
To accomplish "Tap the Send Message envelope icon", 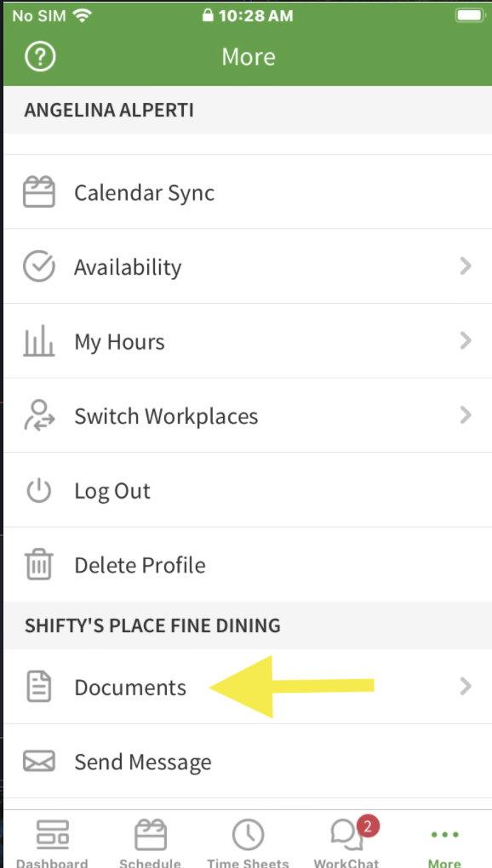I will pos(39,761).
